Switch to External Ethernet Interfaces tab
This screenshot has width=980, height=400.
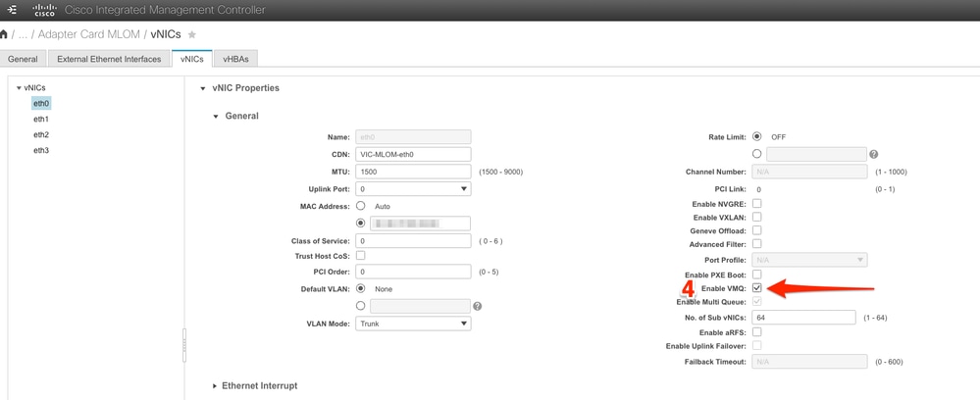[x=109, y=59]
